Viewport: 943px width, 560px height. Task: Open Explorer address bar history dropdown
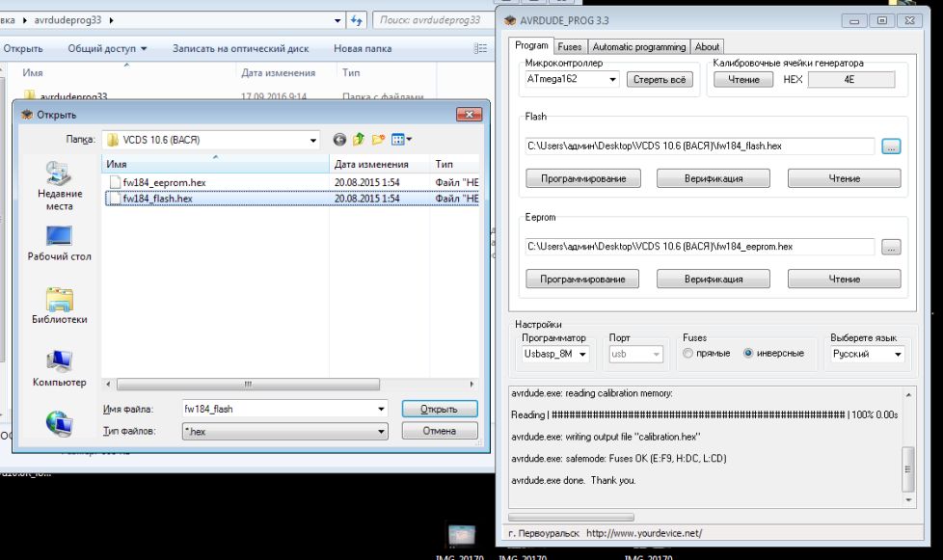click(x=337, y=20)
